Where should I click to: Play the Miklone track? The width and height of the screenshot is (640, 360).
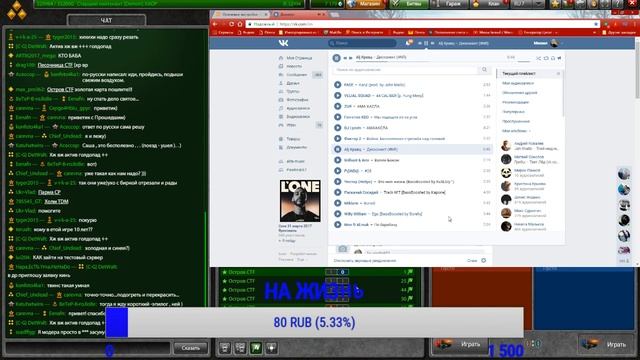(338, 203)
